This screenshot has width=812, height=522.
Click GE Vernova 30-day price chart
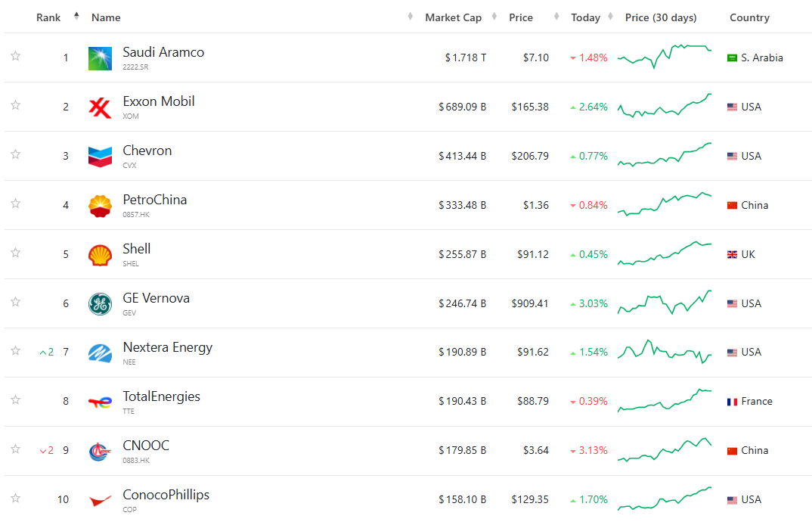coord(665,303)
